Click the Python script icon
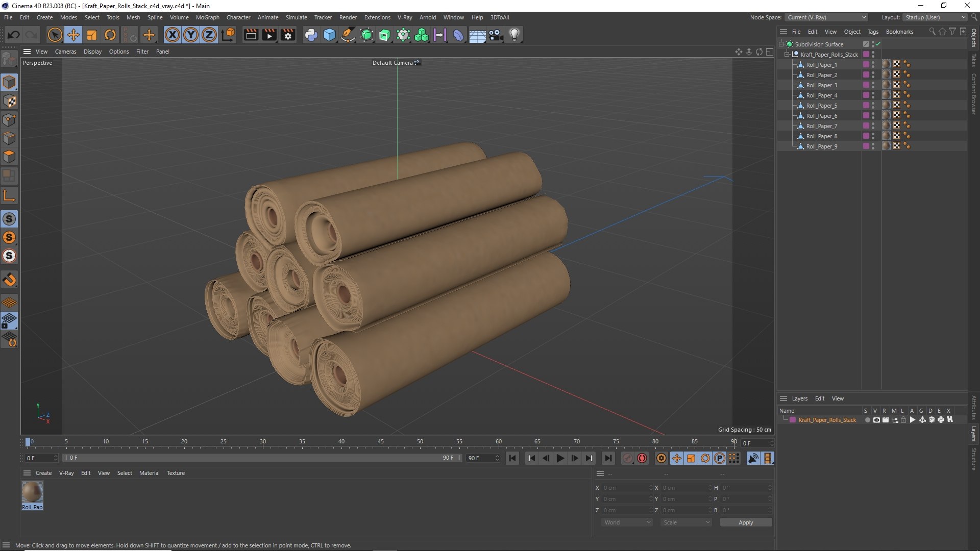980x551 pixels. tap(311, 35)
